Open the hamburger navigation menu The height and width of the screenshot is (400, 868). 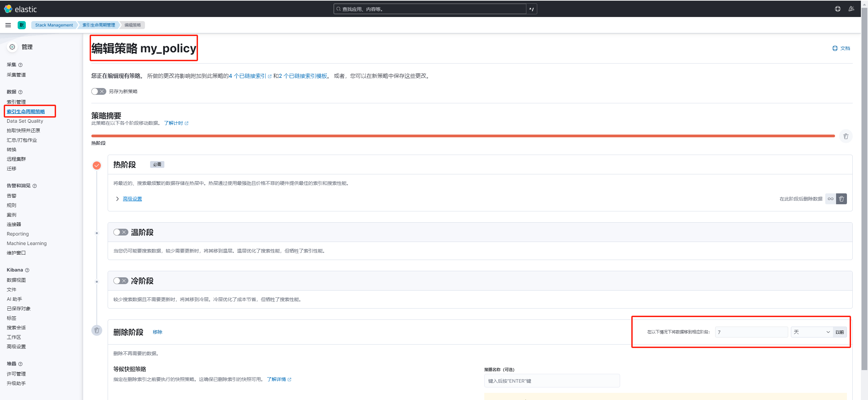point(8,25)
